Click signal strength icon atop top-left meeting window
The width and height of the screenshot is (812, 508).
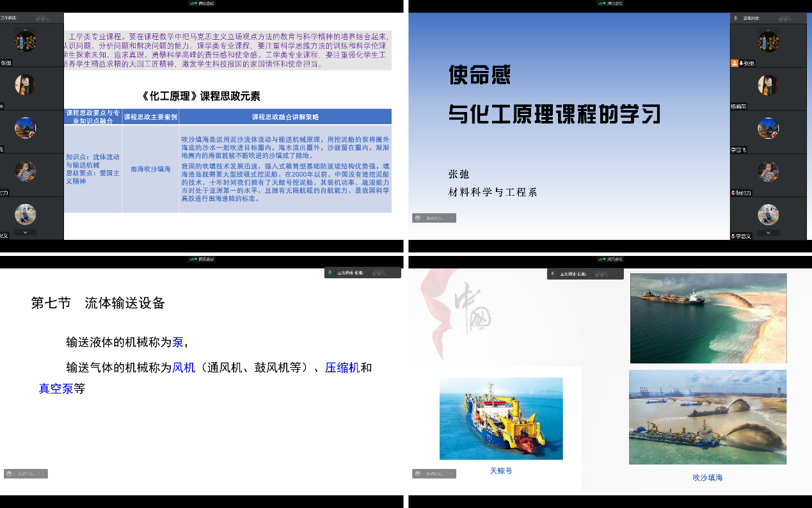tap(191, 3)
